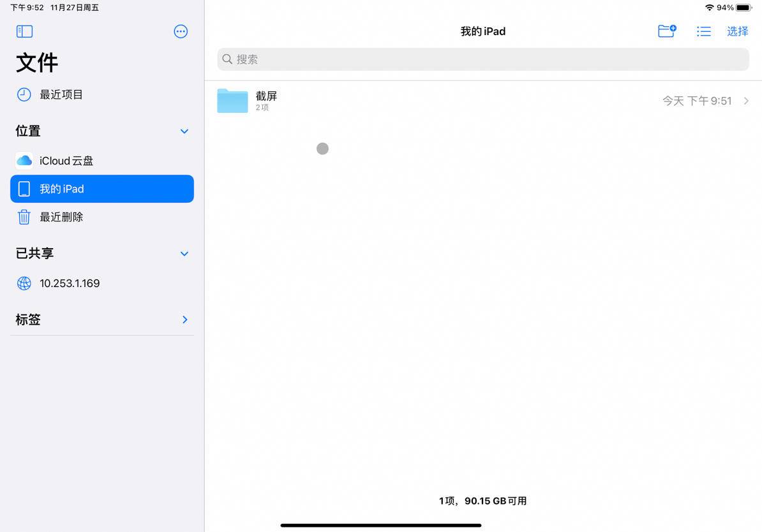
Task: Focus the 搜索 search field
Action: pos(483,59)
